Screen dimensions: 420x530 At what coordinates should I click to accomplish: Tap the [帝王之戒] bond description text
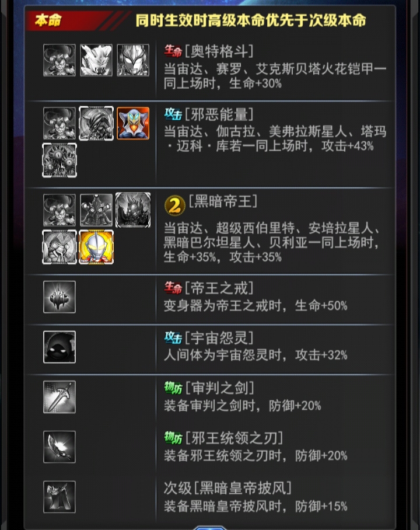coord(256,306)
